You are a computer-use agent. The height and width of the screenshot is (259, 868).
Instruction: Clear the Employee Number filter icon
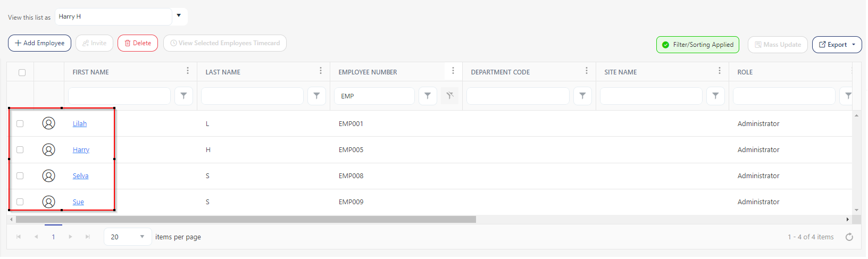pyautogui.click(x=450, y=96)
